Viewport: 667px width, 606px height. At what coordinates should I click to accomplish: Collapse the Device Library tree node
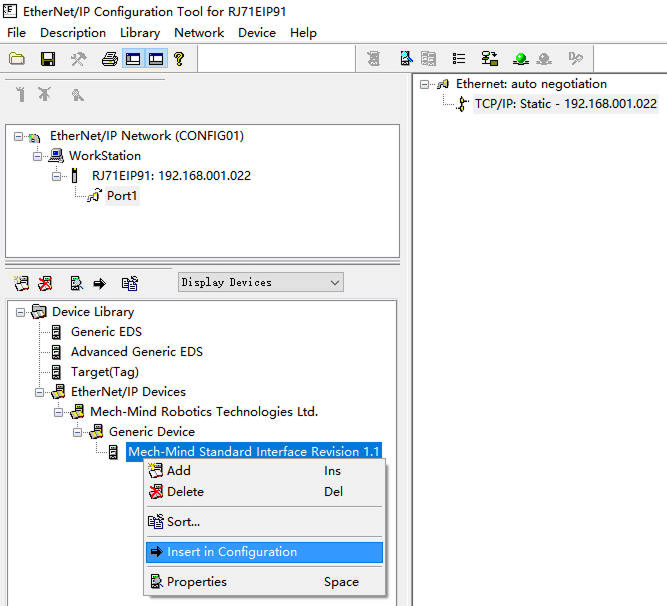pyautogui.click(x=21, y=312)
